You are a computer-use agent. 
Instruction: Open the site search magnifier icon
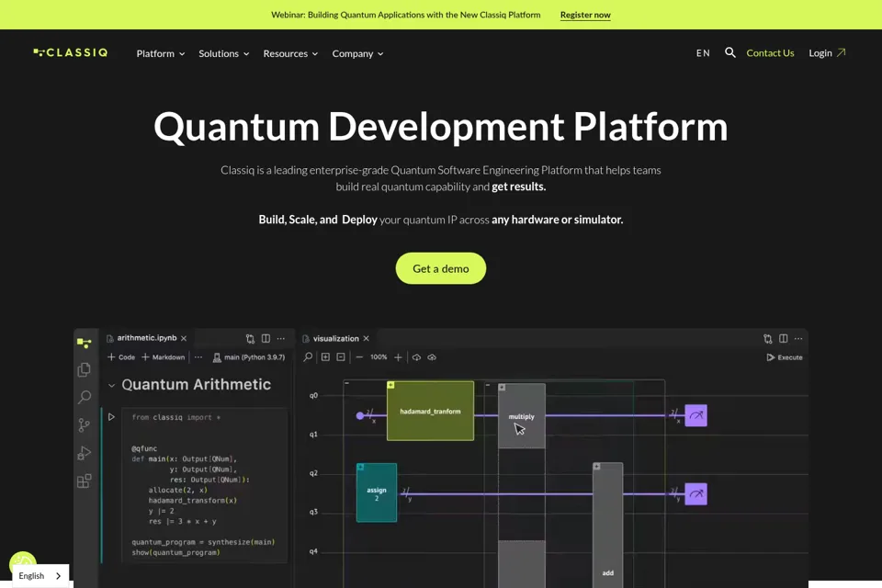730,53
